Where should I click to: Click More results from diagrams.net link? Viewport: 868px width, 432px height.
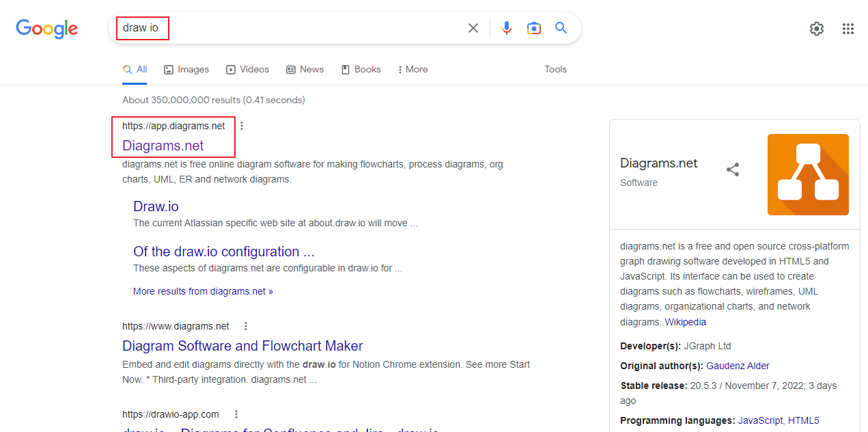(x=203, y=291)
